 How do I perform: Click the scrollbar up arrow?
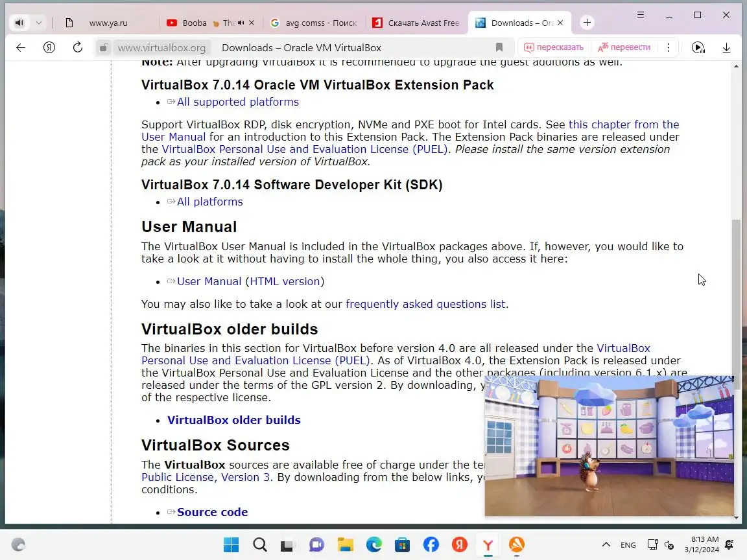[736, 66]
